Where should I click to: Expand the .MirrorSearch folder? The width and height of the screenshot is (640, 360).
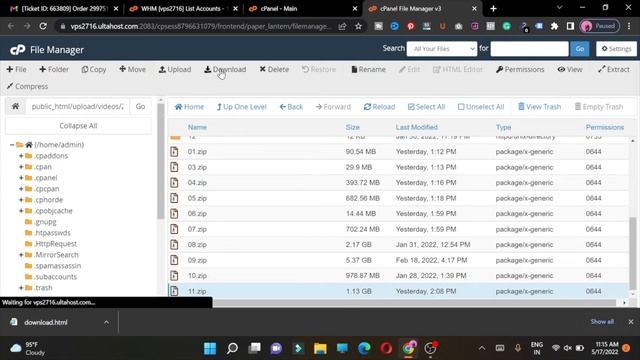click(x=21, y=255)
